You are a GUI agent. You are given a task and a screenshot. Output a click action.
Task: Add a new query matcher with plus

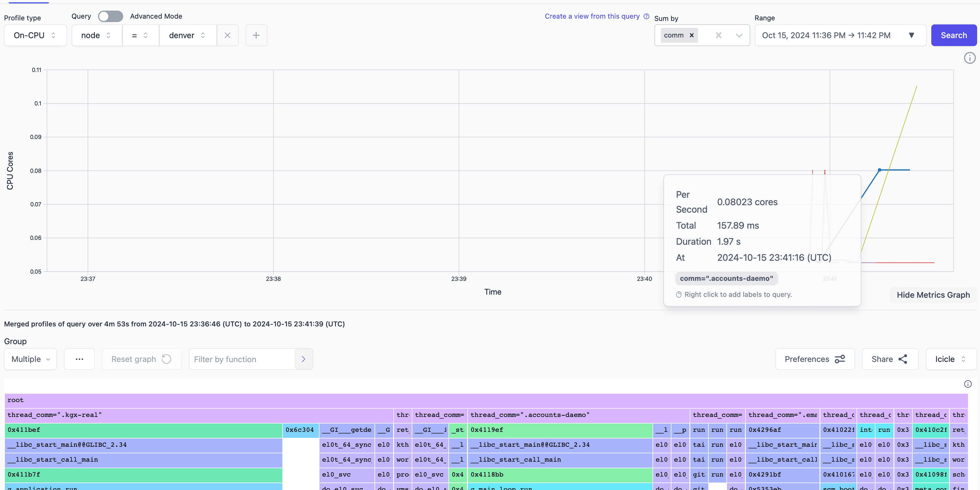[x=256, y=35]
